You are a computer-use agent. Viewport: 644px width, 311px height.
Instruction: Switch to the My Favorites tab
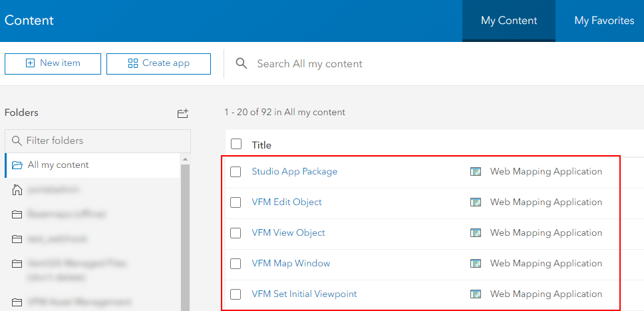[x=603, y=21]
